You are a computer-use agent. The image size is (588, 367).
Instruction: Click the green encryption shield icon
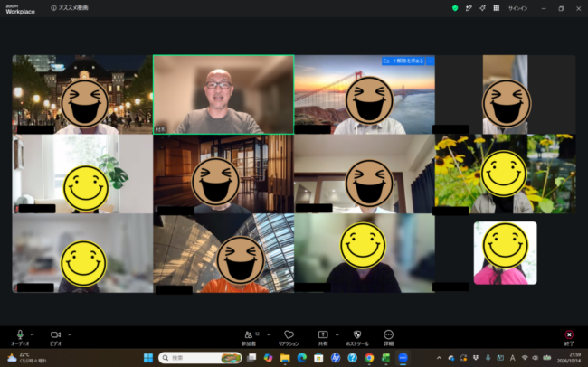pyautogui.click(x=455, y=8)
